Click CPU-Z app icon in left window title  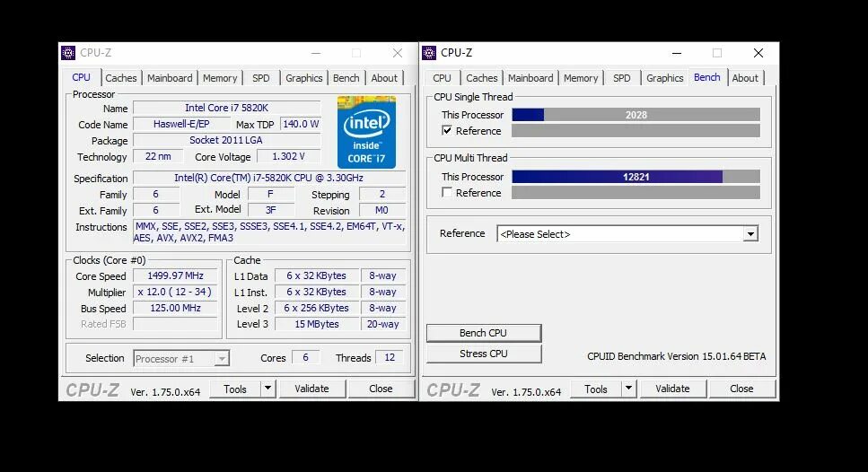[68, 53]
